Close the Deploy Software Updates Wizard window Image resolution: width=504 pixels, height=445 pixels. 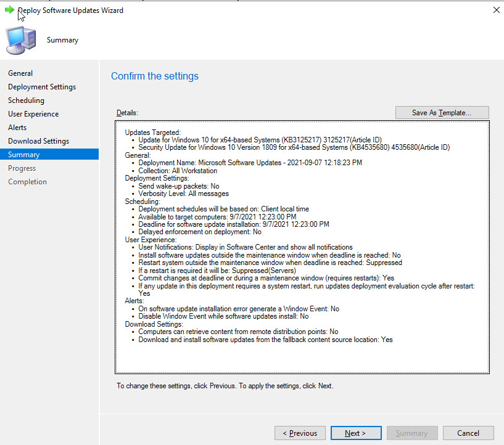coord(496,10)
